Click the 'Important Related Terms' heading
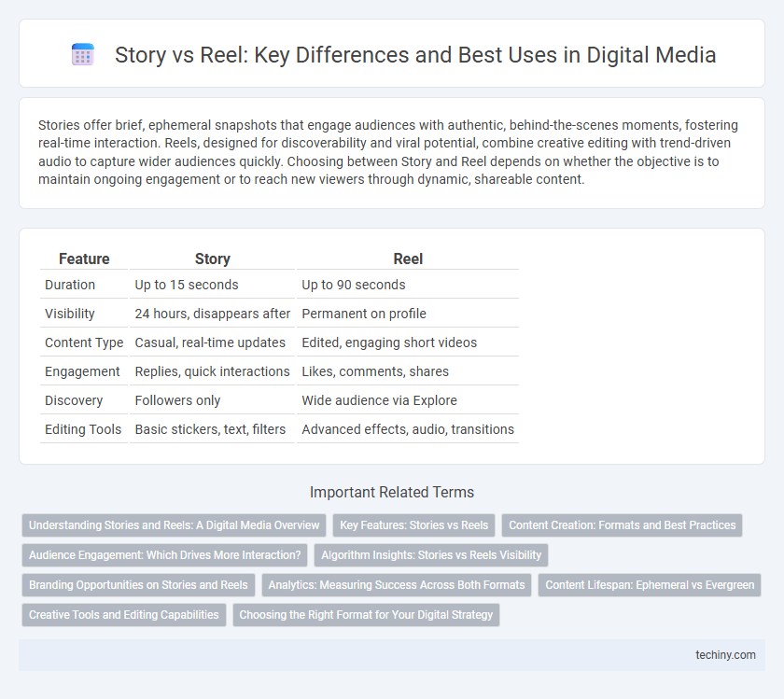Screen dimensions: 784x699 392,492
